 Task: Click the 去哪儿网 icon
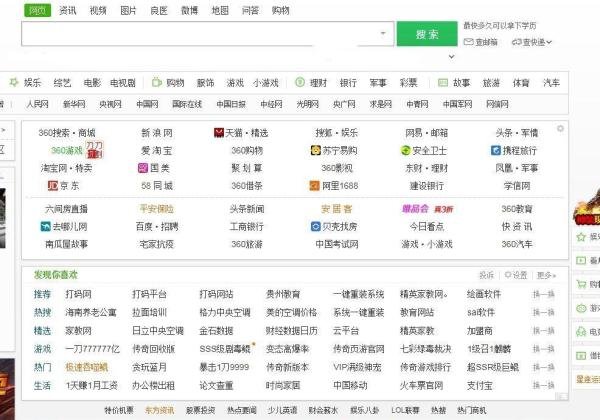(x=45, y=226)
